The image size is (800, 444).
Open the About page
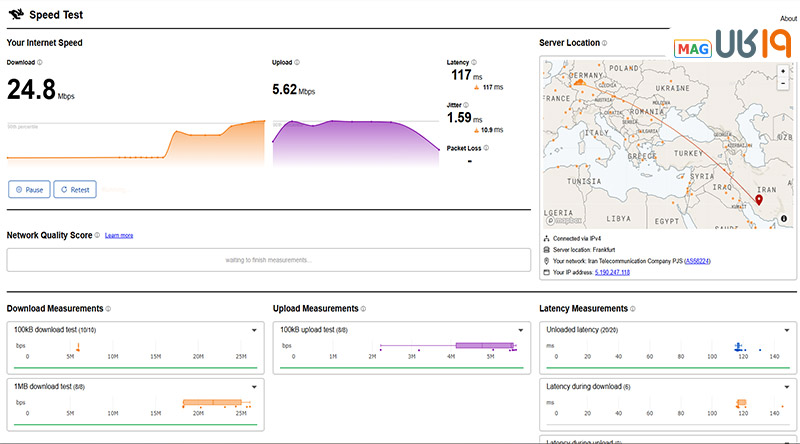(x=788, y=19)
